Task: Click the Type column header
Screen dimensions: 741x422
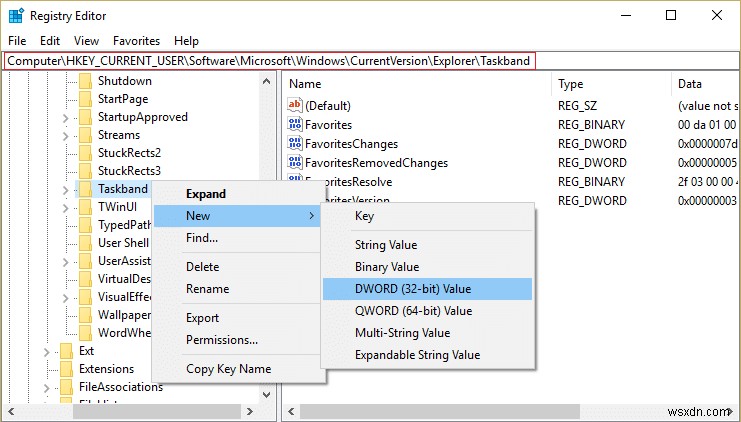Action: tap(571, 84)
